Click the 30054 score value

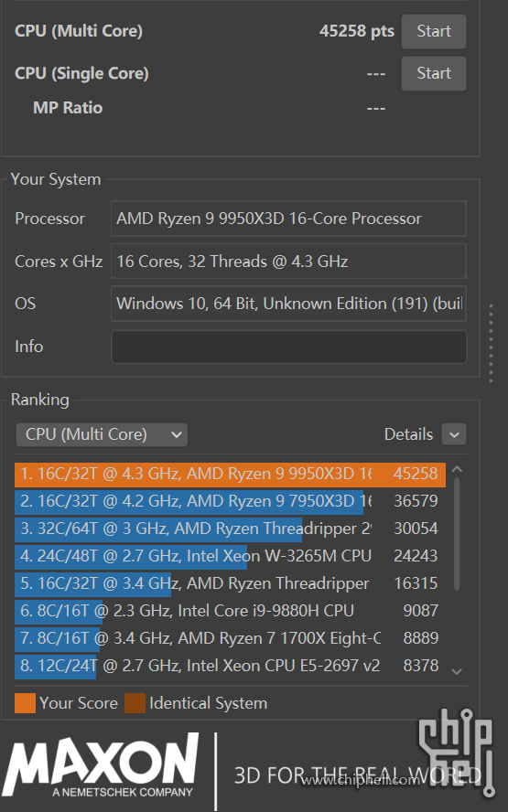tap(416, 529)
